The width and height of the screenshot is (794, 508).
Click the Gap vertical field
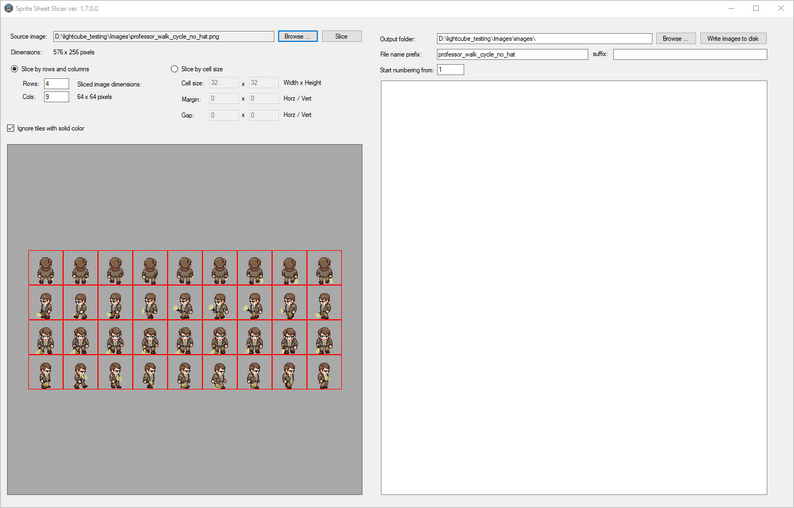(x=264, y=115)
